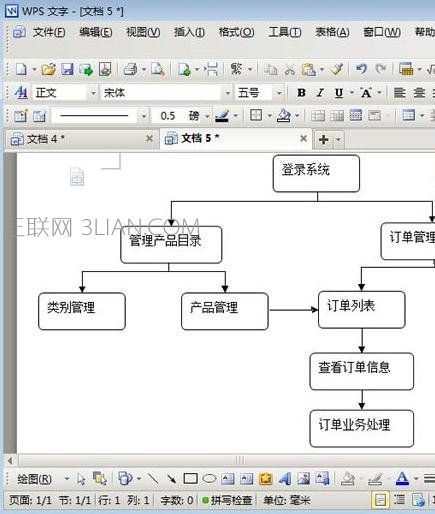Toggle Bold formatting button
The height and width of the screenshot is (514, 435).
point(301,93)
